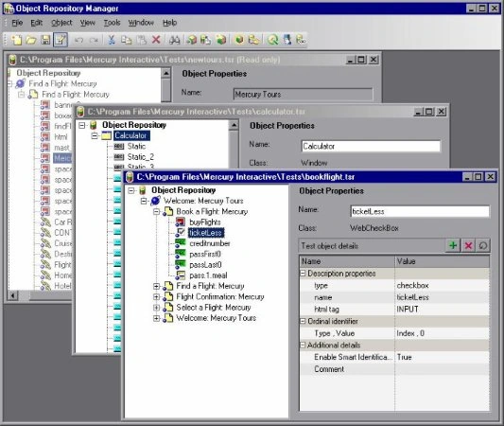Toggle the Enable Editing toolbar icon

61,40
